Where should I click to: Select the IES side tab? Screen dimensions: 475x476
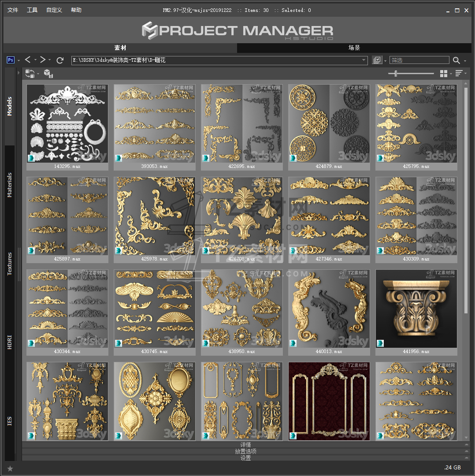(10, 421)
